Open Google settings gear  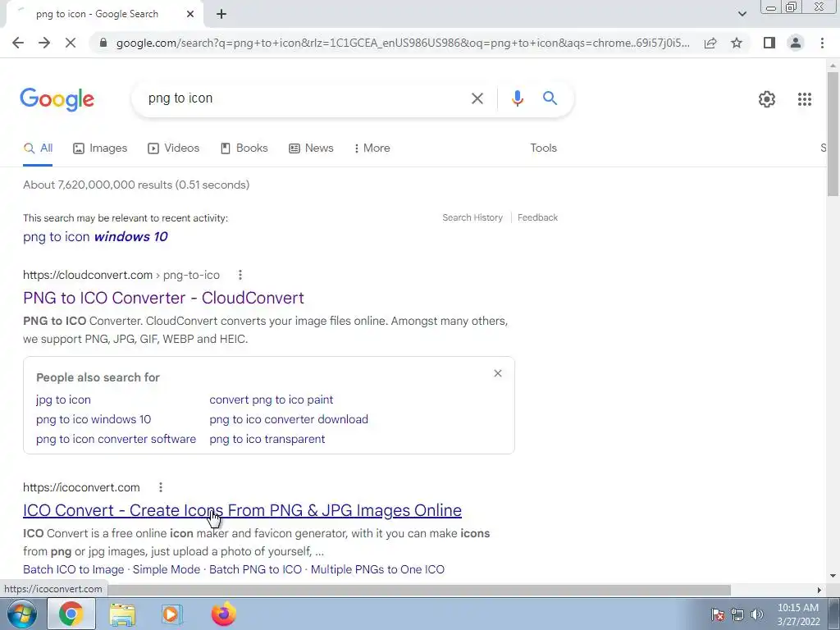pyautogui.click(x=767, y=99)
